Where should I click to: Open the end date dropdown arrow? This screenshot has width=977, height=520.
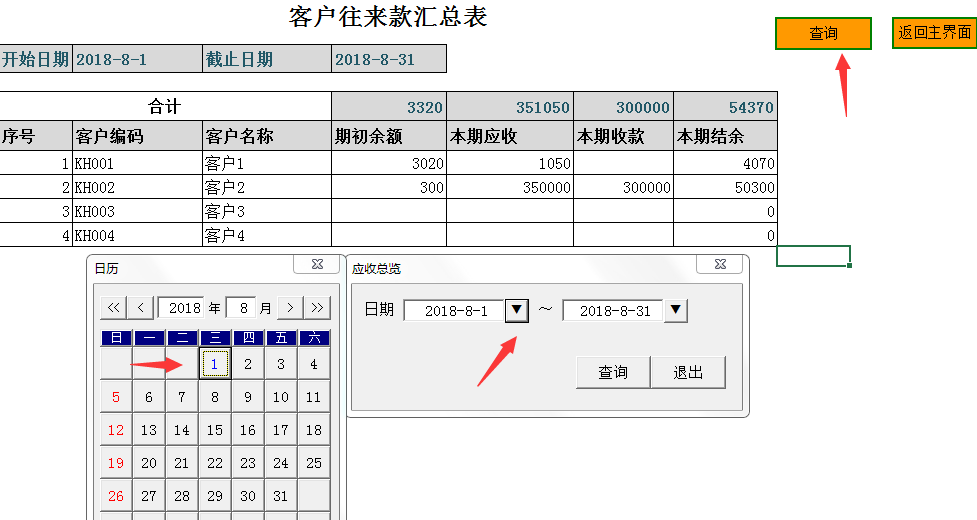coord(676,310)
